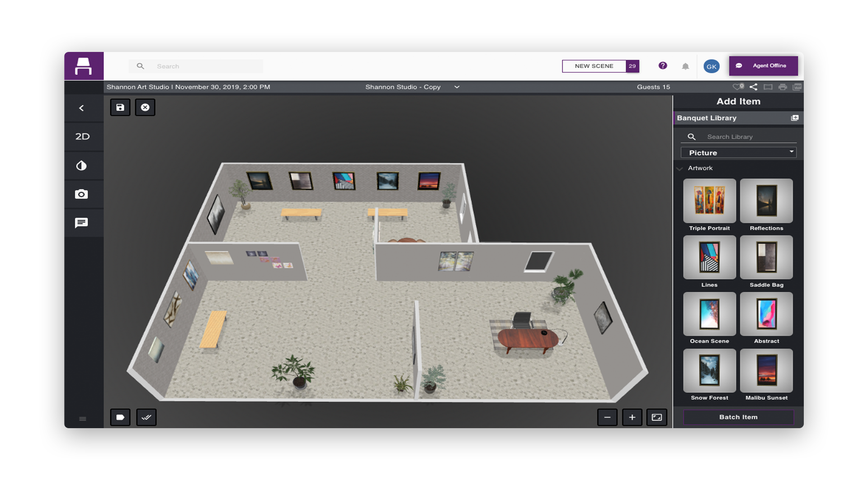Select the Reflections artwork thumbnail

(766, 201)
